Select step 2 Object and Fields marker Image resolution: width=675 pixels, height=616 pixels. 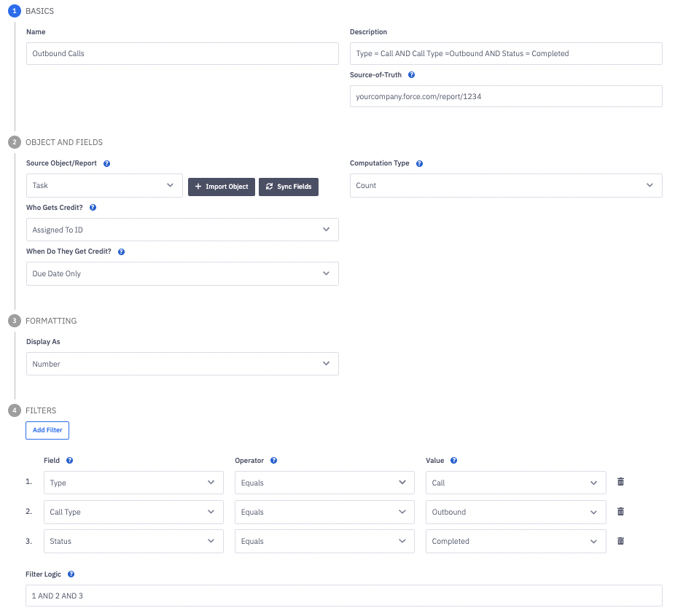click(x=15, y=142)
